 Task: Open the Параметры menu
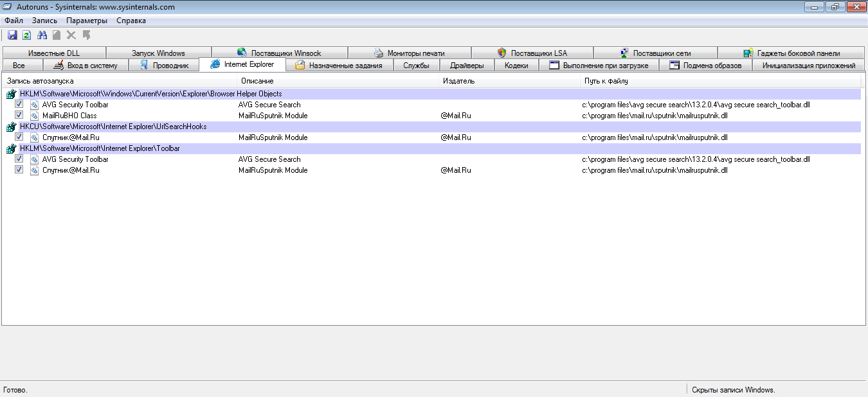tap(87, 21)
